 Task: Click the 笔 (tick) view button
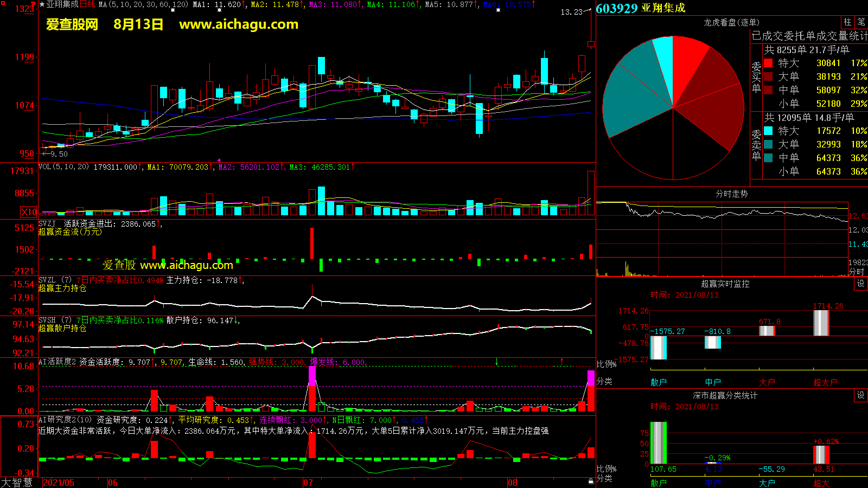[x=861, y=22]
